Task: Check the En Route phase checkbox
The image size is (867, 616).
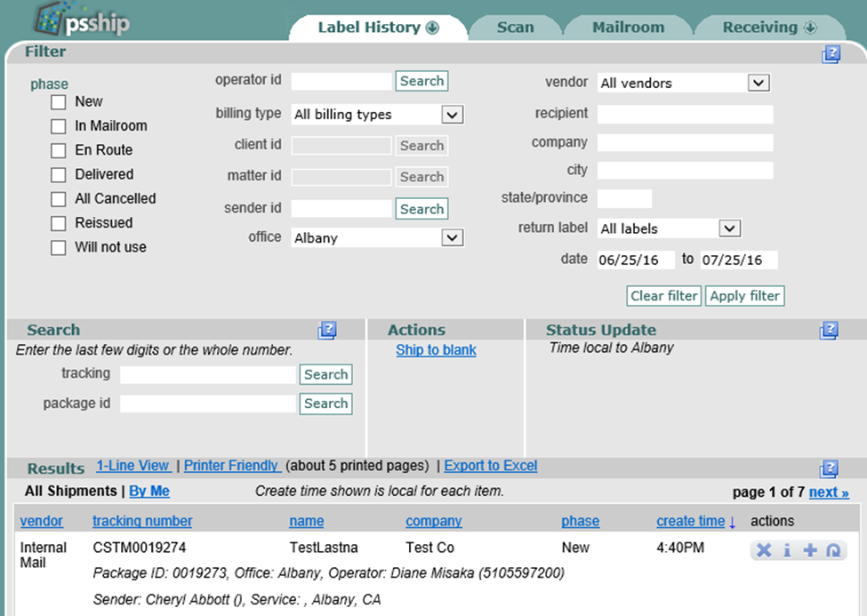Action: [x=58, y=151]
